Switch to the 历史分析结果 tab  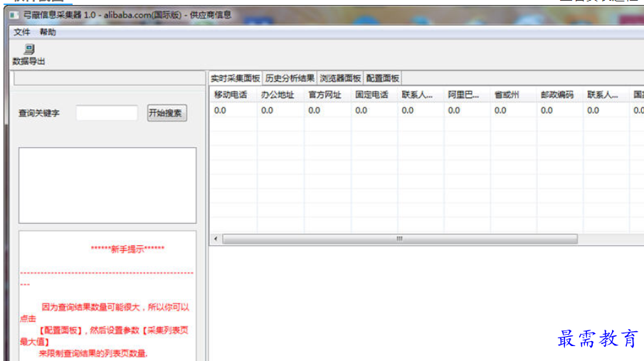coord(290,78)
